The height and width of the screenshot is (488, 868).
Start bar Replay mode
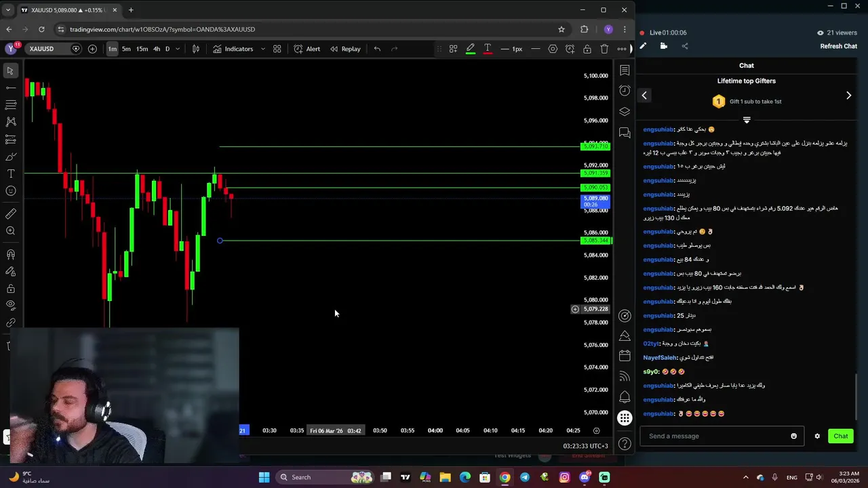coord(345,49)
